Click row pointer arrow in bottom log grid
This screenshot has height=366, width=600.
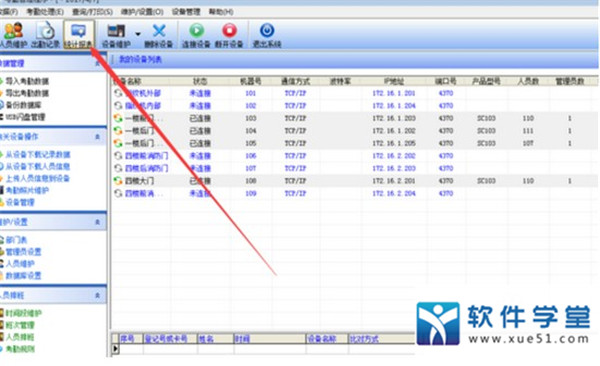point(116,348)
